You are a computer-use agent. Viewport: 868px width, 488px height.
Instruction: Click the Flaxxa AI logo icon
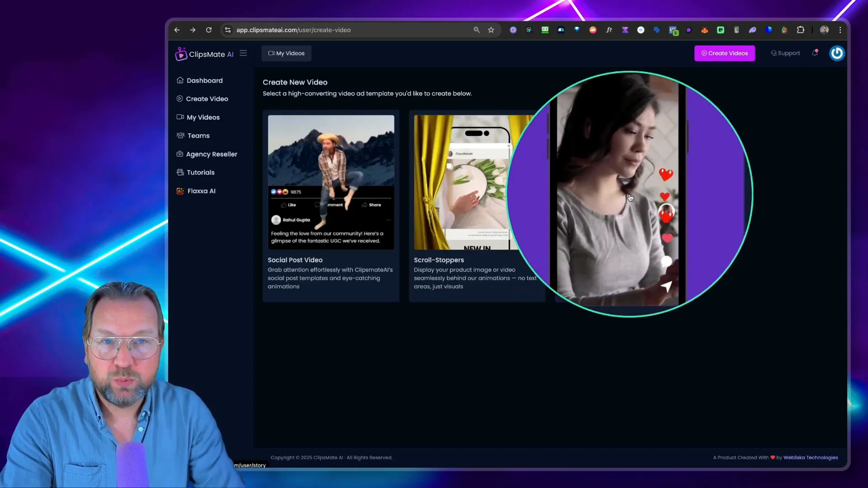[x=180, y=191]
